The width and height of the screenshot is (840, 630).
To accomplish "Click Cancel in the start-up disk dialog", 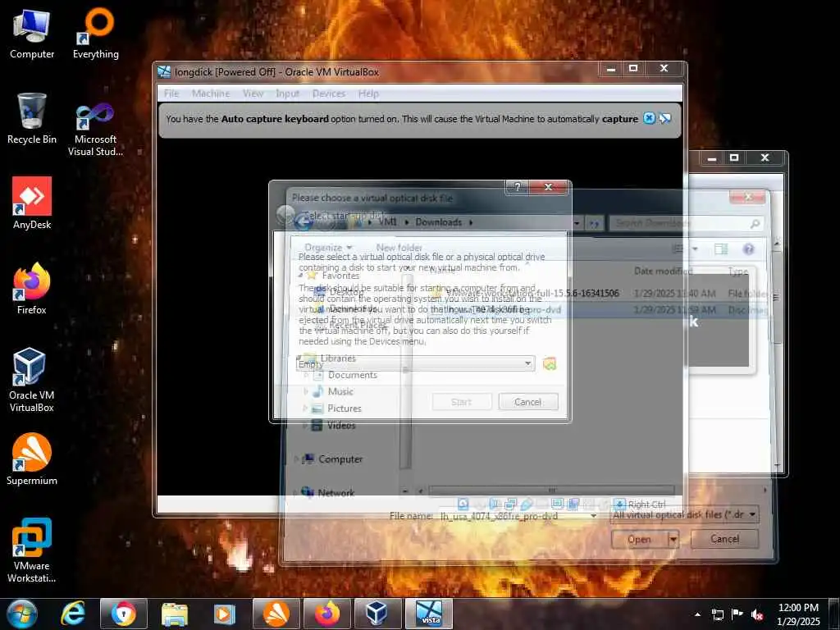I will (527, 402).
